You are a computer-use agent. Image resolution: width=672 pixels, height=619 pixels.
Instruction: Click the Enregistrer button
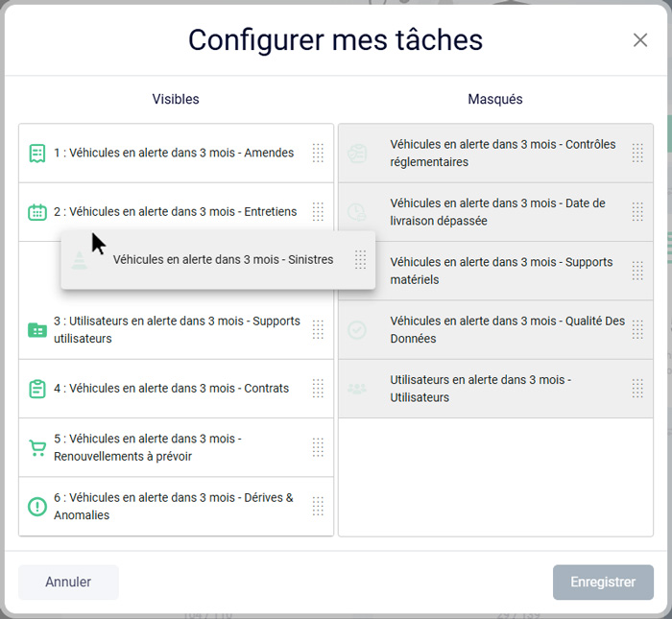point(603,583)
